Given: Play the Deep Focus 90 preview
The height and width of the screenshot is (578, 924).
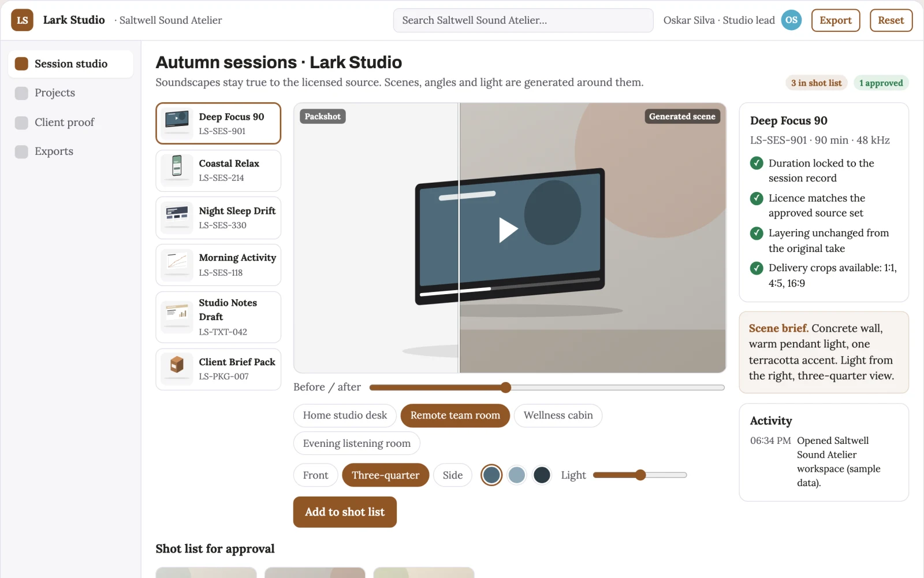Looking at the screenshot, I should pyautogui.click(x=508, y=229).
